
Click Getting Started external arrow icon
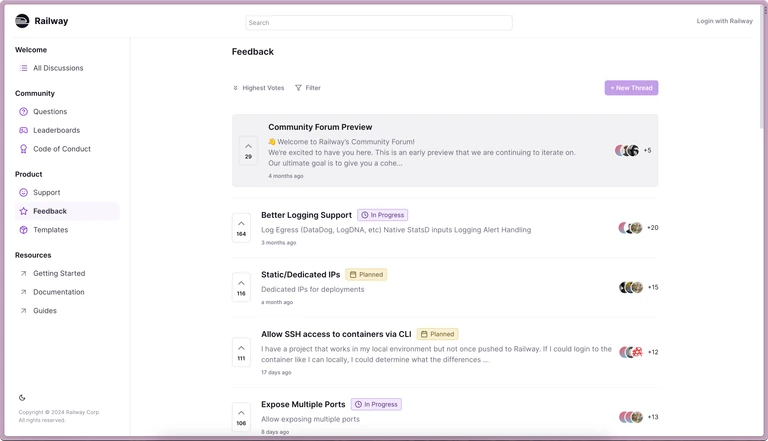23,273
